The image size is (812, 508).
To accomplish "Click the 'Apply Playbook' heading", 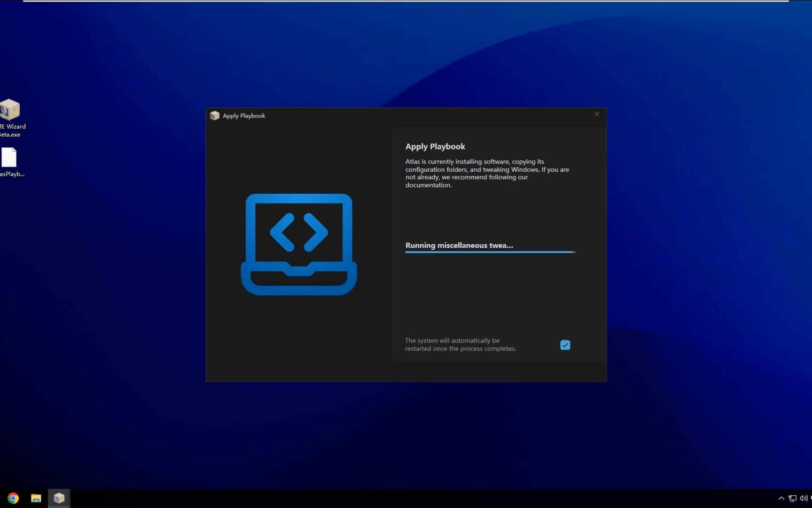I will (435, 146).
